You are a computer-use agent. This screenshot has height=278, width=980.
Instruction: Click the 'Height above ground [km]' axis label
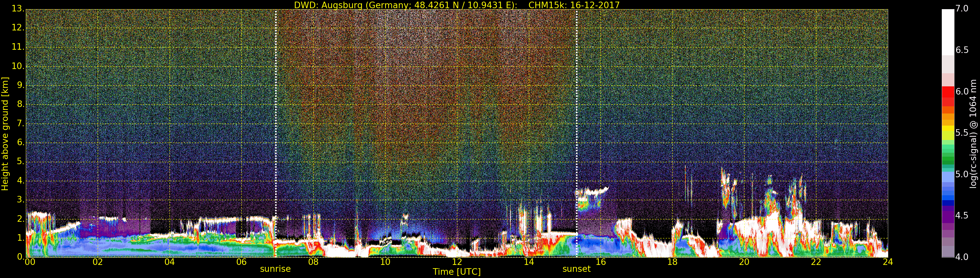[x=5, y=134]
